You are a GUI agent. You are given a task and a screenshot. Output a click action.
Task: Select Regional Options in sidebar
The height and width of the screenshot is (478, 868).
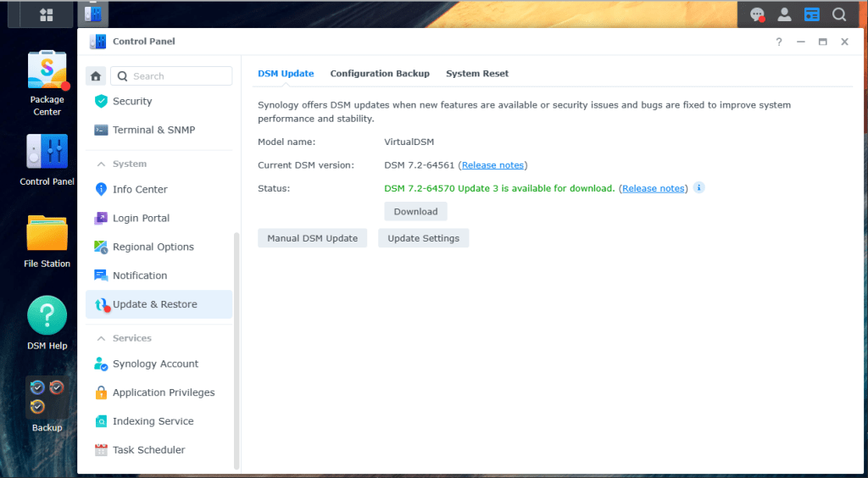(x=159, y=247)
